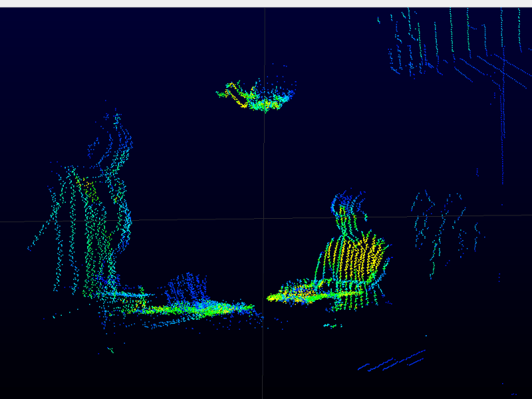The width and height of the screenshot is (532, 399).
Task: Click the light gray title strip at top
Action: 266,3
